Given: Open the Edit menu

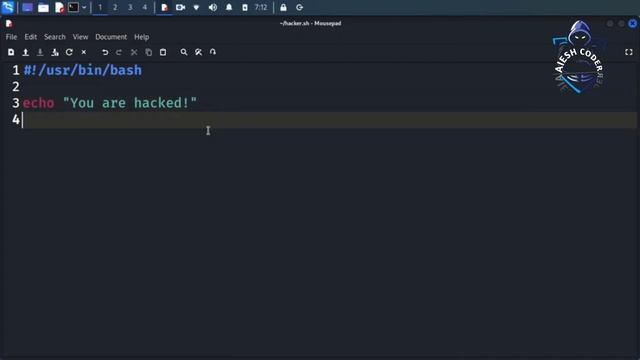Looking at the screenshot, I should (31, 37).
